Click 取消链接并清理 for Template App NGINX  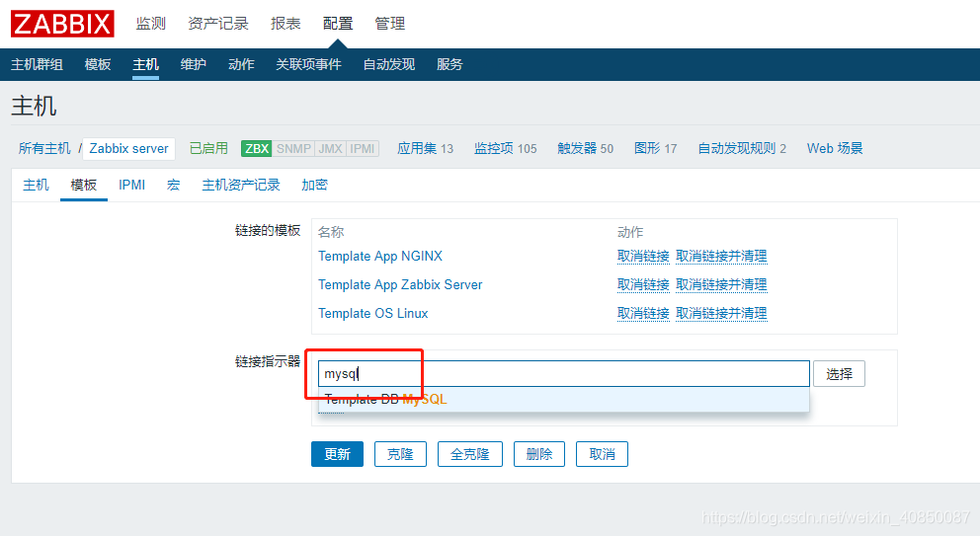tap(721, 256)
